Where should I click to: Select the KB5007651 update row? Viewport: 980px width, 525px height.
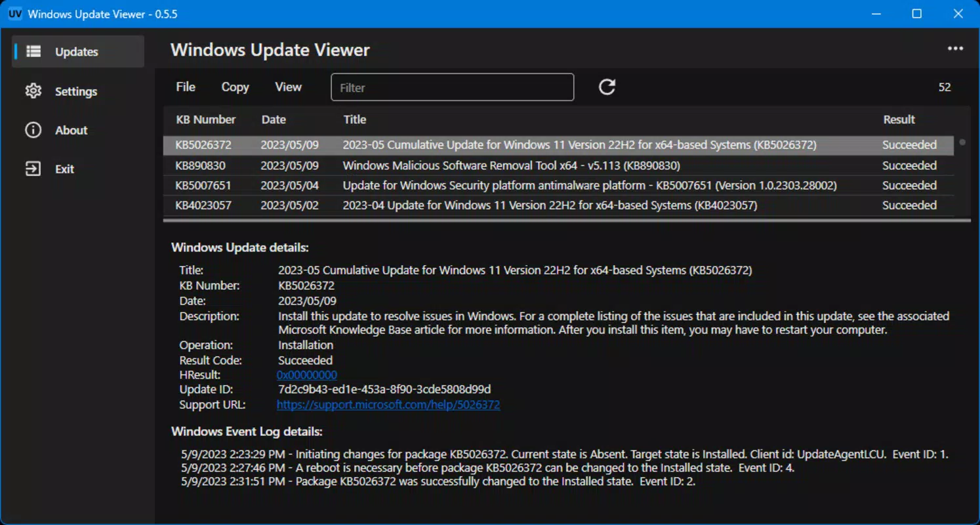coord(558,186)
